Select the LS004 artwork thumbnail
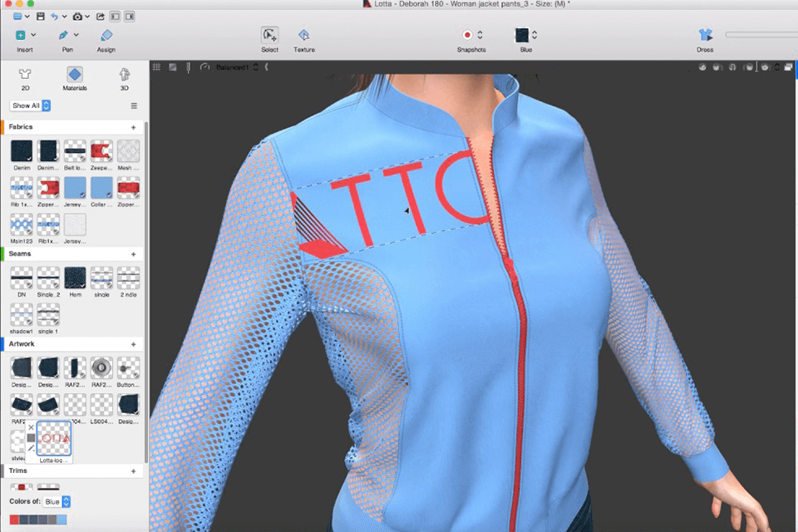 [101, 406]
